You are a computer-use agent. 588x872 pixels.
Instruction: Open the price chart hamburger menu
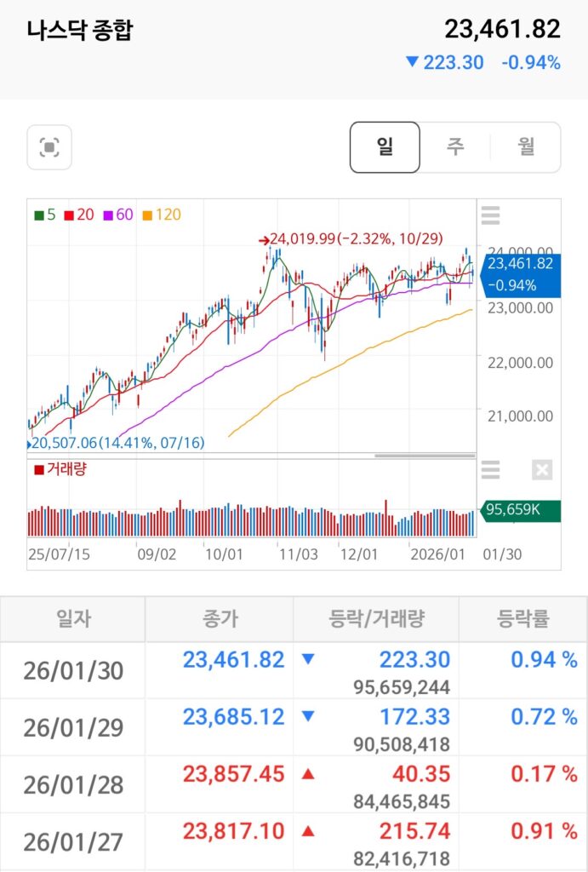pos(490,215)
